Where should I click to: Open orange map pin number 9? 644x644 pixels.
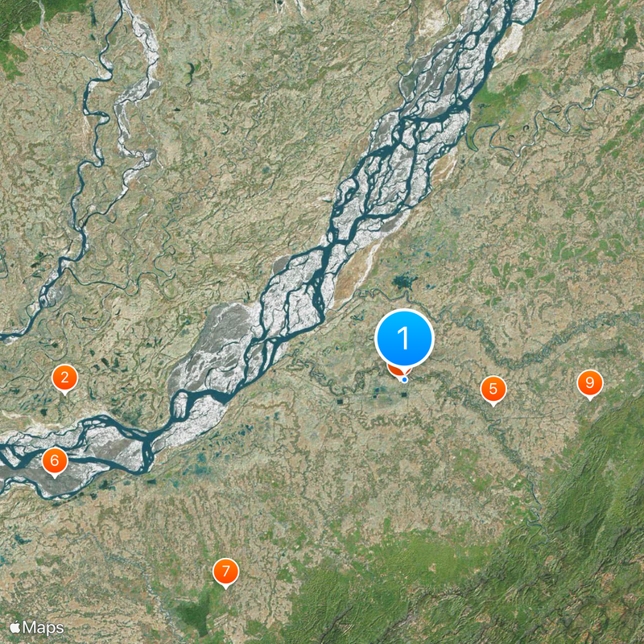point(590,384)
